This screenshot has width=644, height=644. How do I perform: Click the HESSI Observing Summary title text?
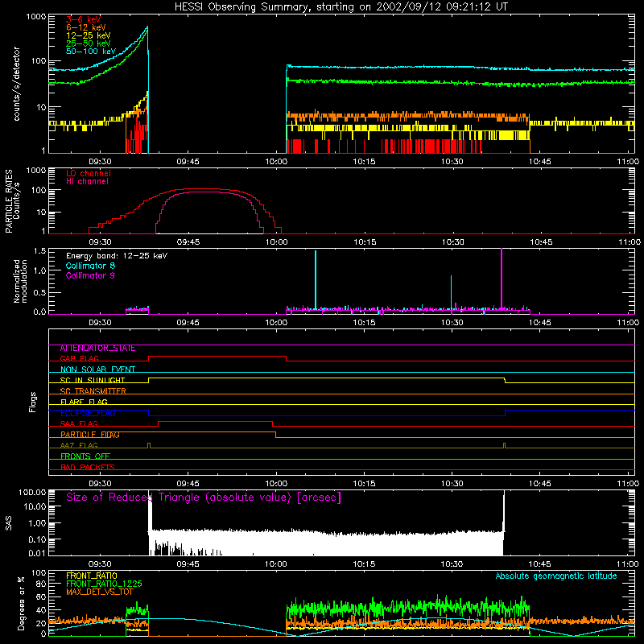click(341, 7)
